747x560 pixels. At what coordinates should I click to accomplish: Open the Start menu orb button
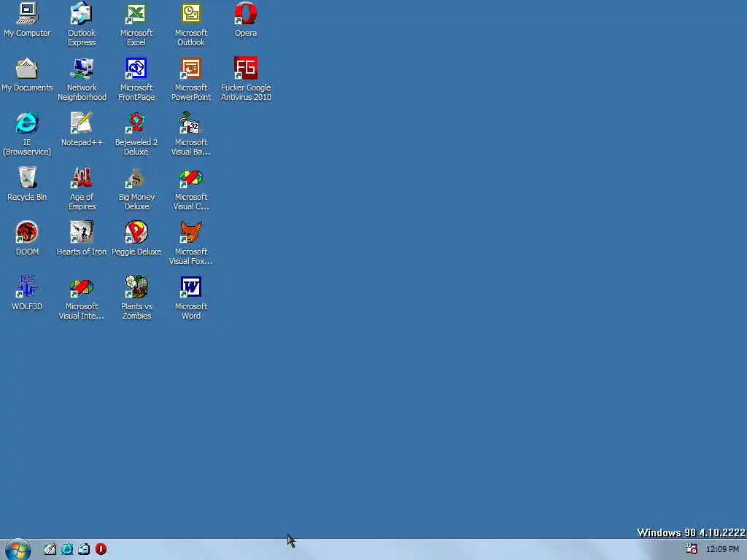click(18, 550)
